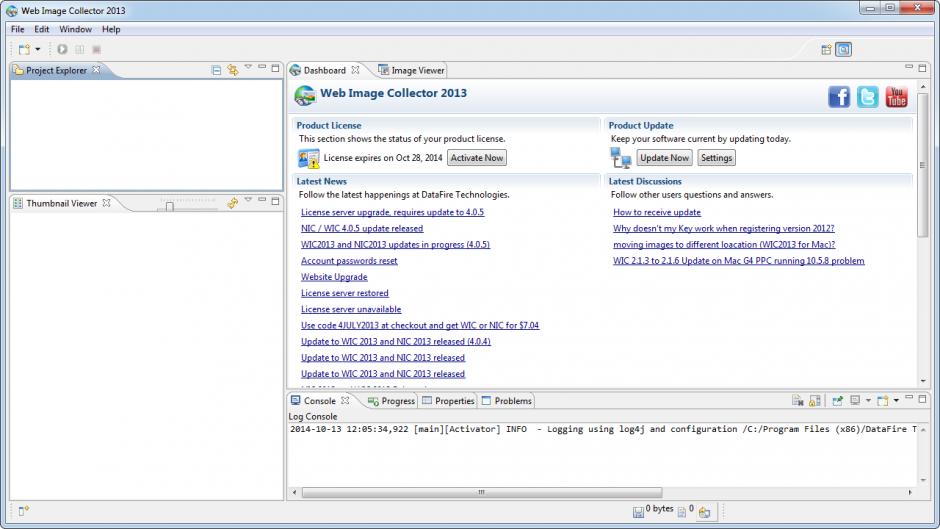The height and width of the screenshot is (529, 940).
Task: Maximize the Thumbnail Viewer panel
Action: click(275, 202)
